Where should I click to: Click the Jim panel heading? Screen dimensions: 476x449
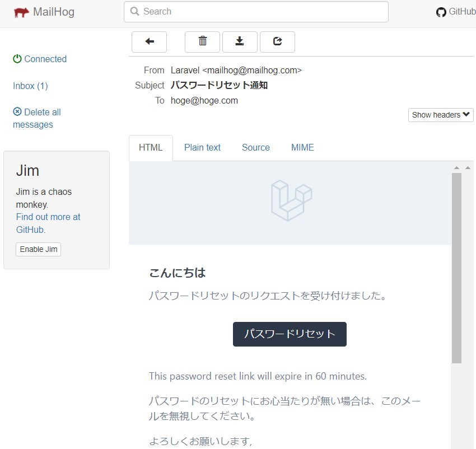pos(27,171)
